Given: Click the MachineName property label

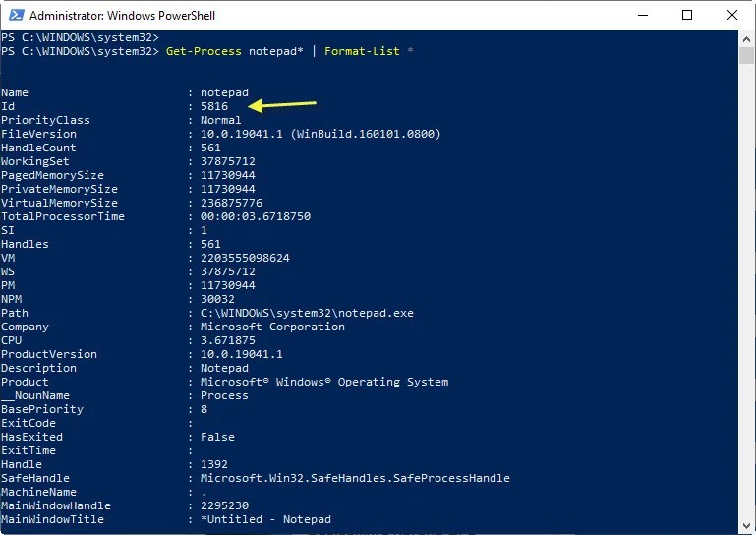Looking at the screenshot, I should pyautogui.click(x=38, y=492).
